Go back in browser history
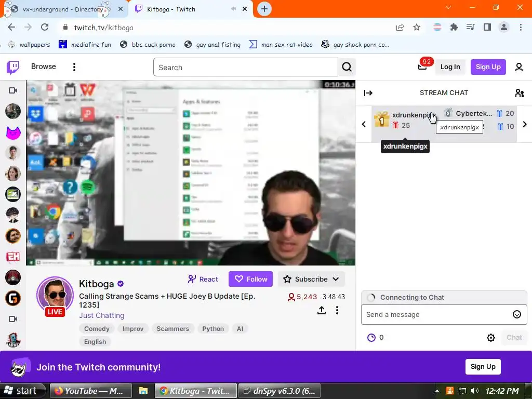Screen dimensions: 532x399 click(11, 27)
